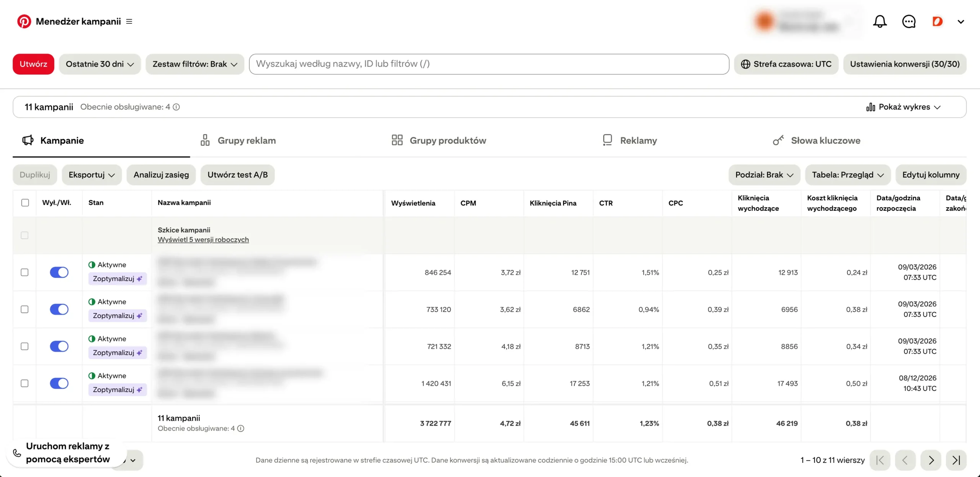Image resolution: width=980 pixels, height=477 pixels.
Task: Click sparkle icon on the 846 254 row's Zoptymalizuj
Action: 139,279
